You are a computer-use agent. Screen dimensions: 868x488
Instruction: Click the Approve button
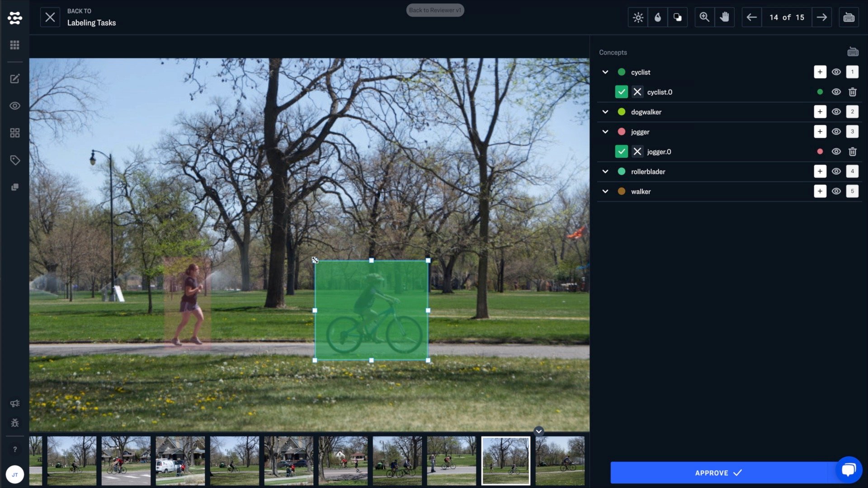718,473
